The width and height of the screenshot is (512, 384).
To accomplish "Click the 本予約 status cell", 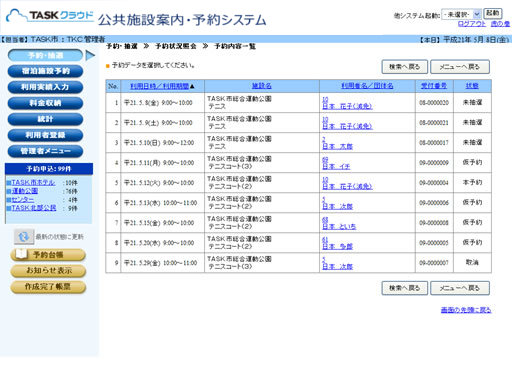I will 472,183.
